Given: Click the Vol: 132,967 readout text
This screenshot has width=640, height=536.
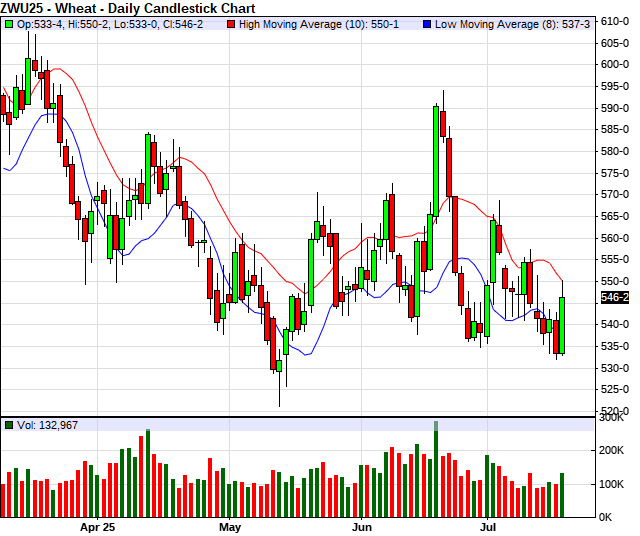Looking at the screenshot, I should [x=47, y=425].
